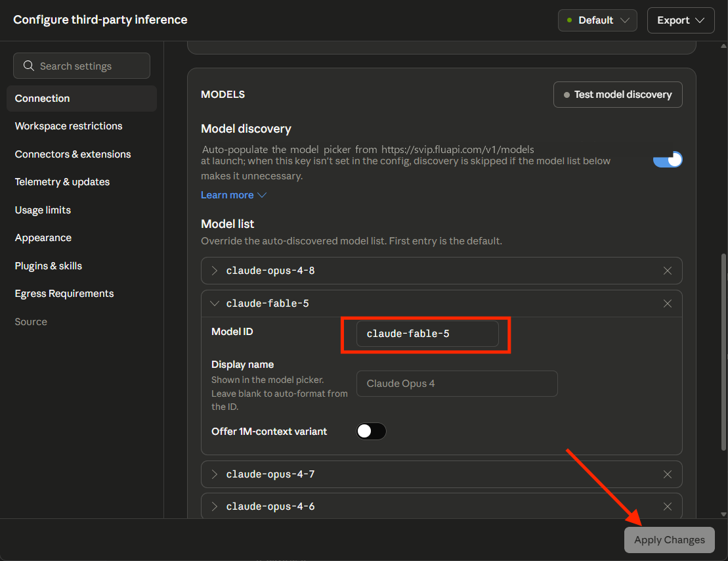Click the scrollbar up arrow

(x=723, y=46)
